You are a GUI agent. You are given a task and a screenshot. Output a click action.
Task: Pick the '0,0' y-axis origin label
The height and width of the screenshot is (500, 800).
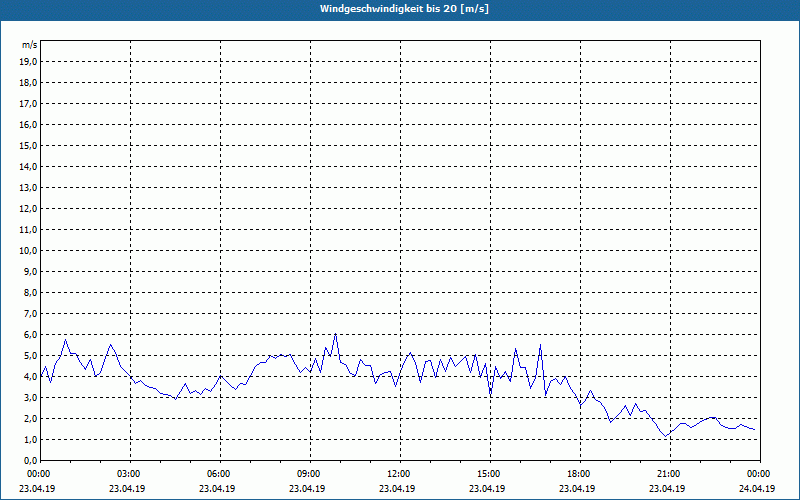(x=30, y=460)
